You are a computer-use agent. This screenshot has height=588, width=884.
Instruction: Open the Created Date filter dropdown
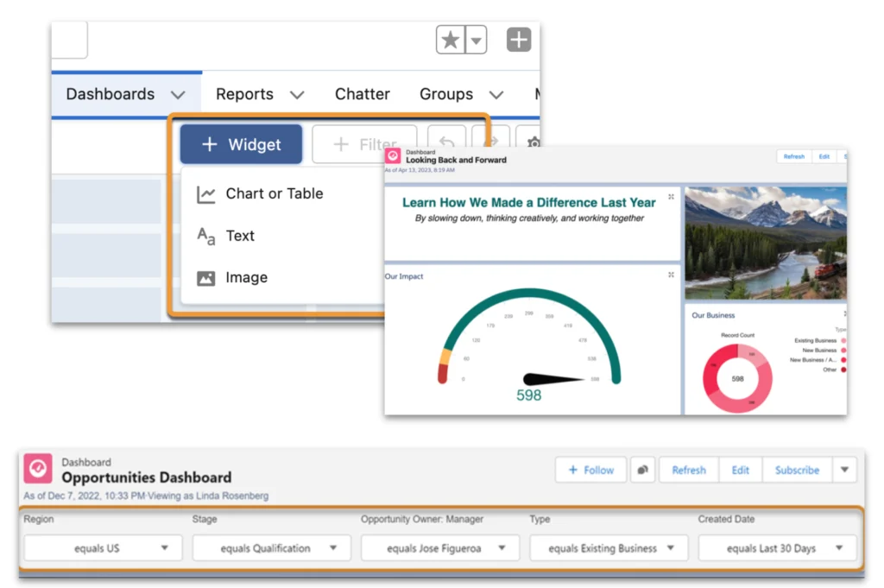777,548
